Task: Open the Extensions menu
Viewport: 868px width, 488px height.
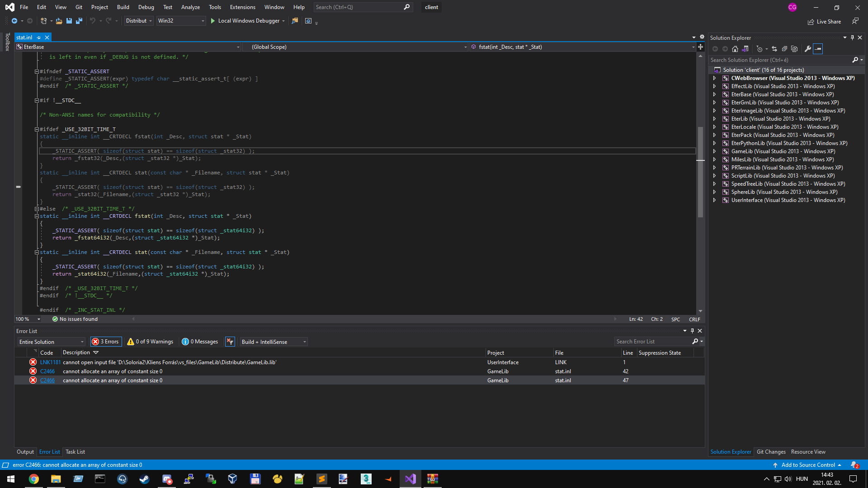Action: point(243,7)
